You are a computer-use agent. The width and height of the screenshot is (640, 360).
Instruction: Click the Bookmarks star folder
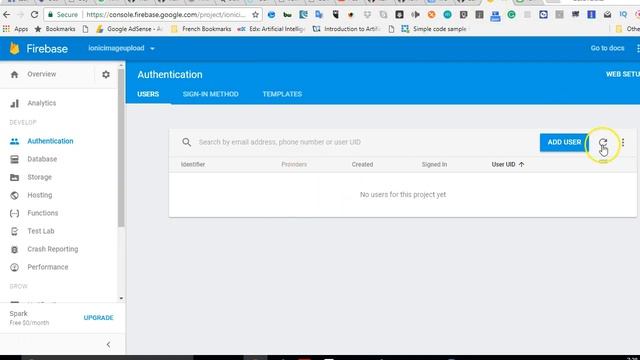click(55, 29)
